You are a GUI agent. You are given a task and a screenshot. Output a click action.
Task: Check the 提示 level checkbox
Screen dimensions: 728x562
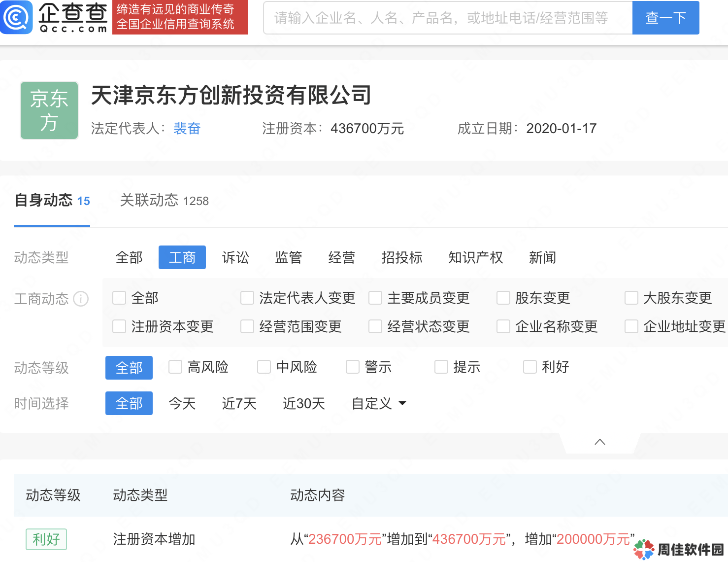441,367
